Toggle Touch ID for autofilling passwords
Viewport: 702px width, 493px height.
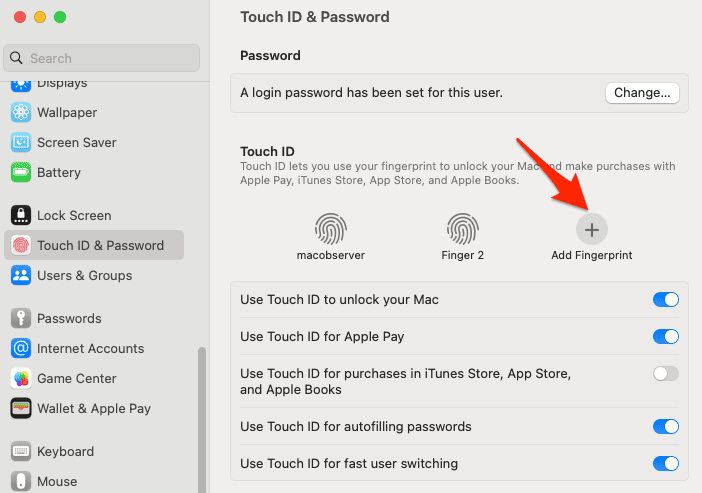[665, 427]
